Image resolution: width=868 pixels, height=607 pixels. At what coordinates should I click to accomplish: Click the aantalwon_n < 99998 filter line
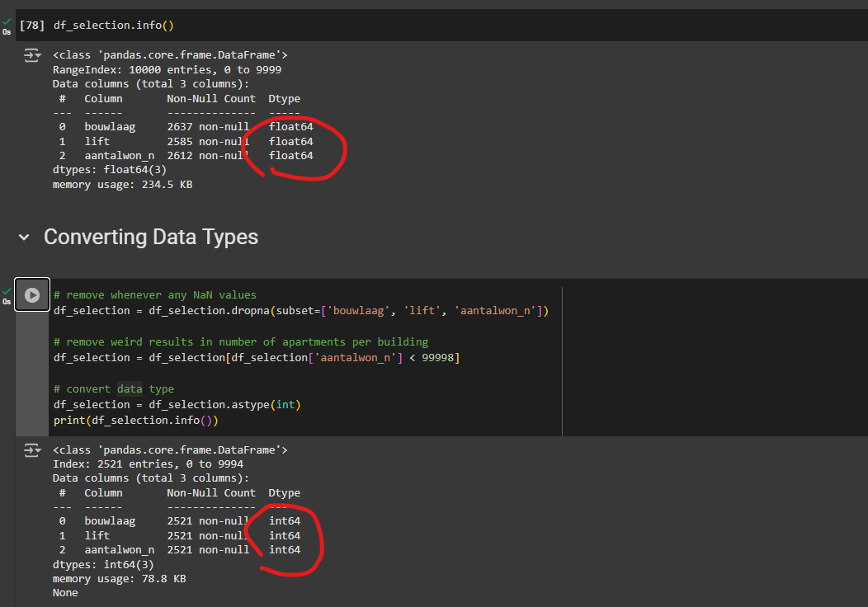256,357
